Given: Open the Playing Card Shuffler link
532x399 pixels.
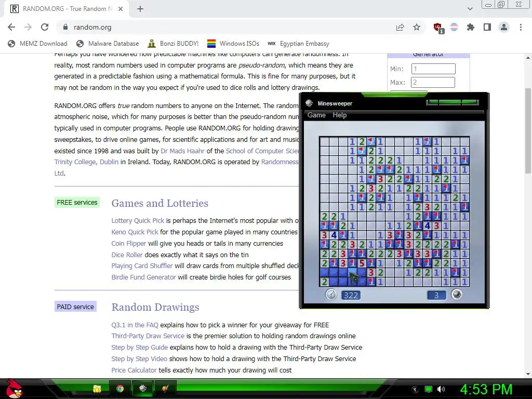Looking at the screenshot, I should tap(142, 265).
